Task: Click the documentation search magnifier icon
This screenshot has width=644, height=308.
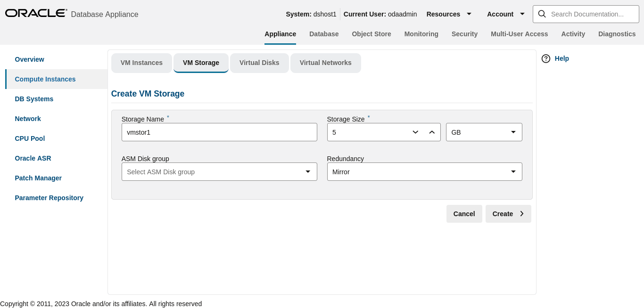Action: pos(542,14)
